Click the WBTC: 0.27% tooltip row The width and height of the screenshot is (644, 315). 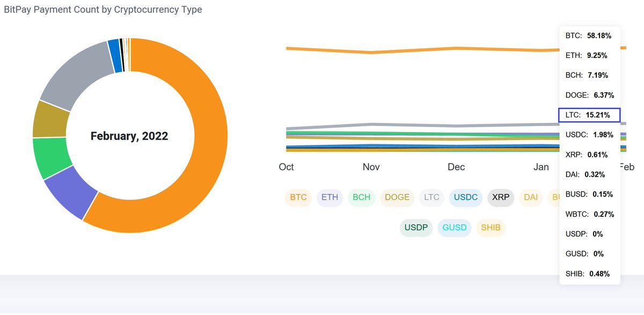pos(590,214)
